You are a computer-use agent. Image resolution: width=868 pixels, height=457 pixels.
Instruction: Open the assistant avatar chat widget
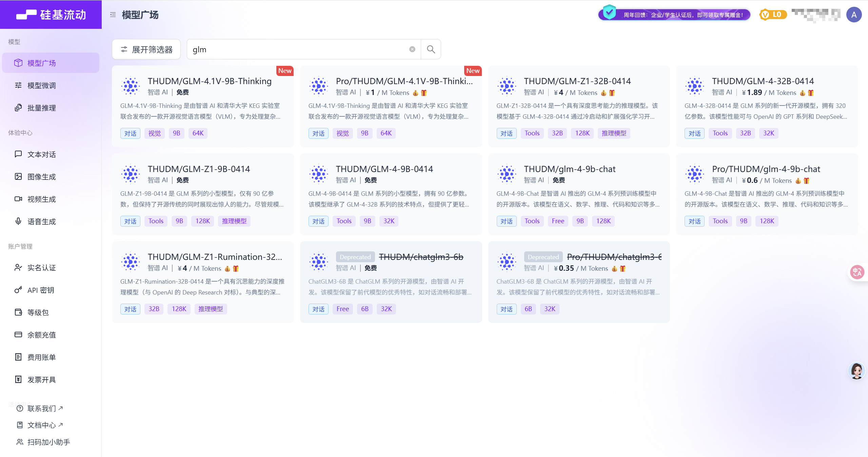click(x=856, y=370)
